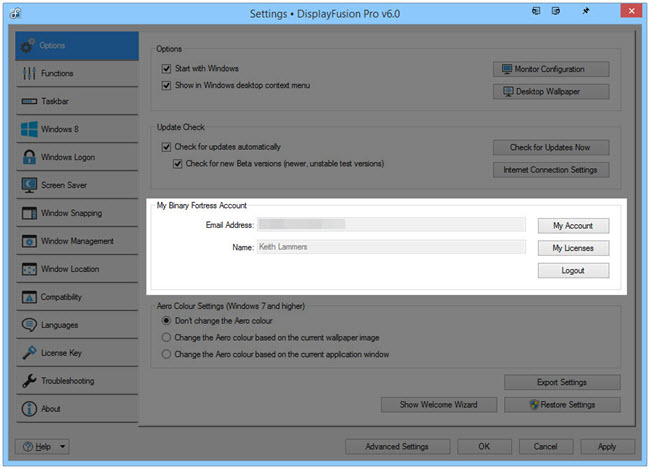Image resolution: width=650 pixels, height=469 pixels.
Task: Open Advanced Settings
Action: click(397, 447)
